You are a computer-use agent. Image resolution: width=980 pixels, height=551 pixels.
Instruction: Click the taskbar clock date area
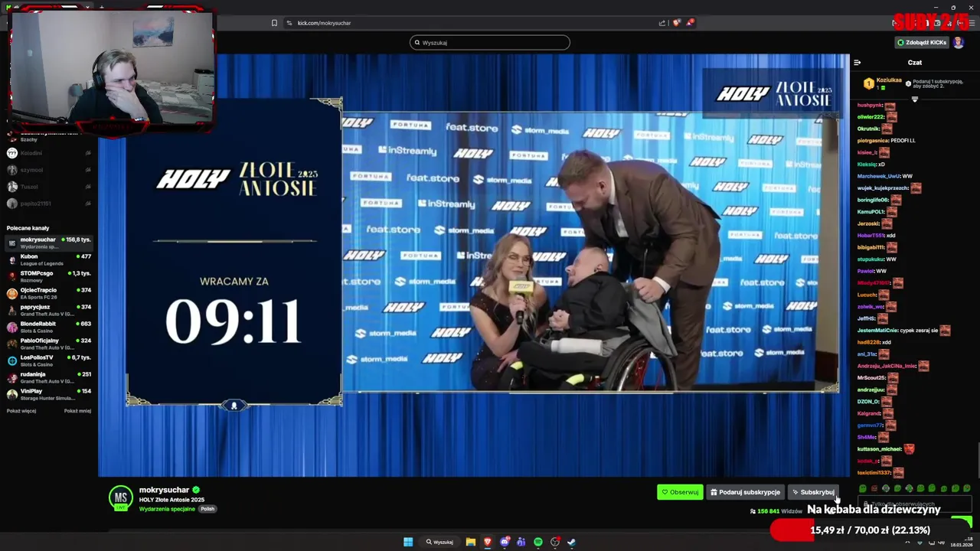point(961,543)
